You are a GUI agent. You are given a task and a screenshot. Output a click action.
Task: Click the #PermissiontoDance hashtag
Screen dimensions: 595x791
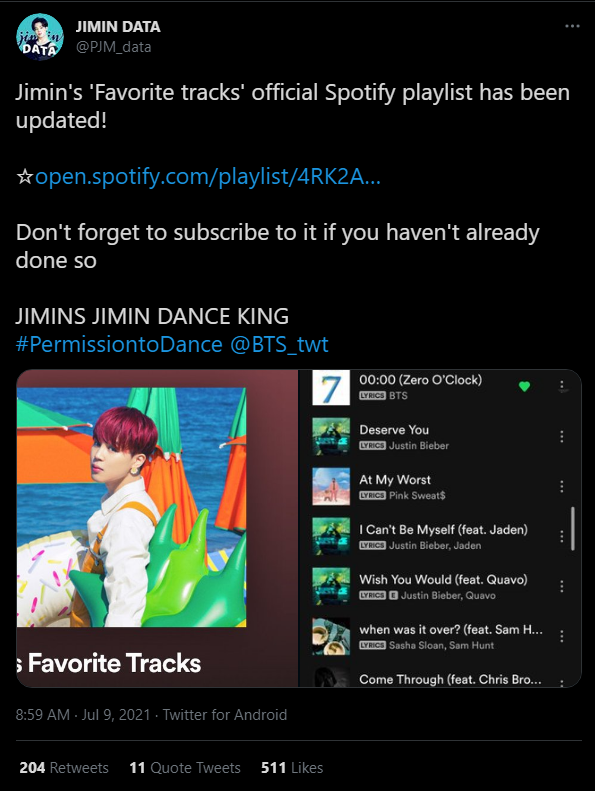click(119, 345)
